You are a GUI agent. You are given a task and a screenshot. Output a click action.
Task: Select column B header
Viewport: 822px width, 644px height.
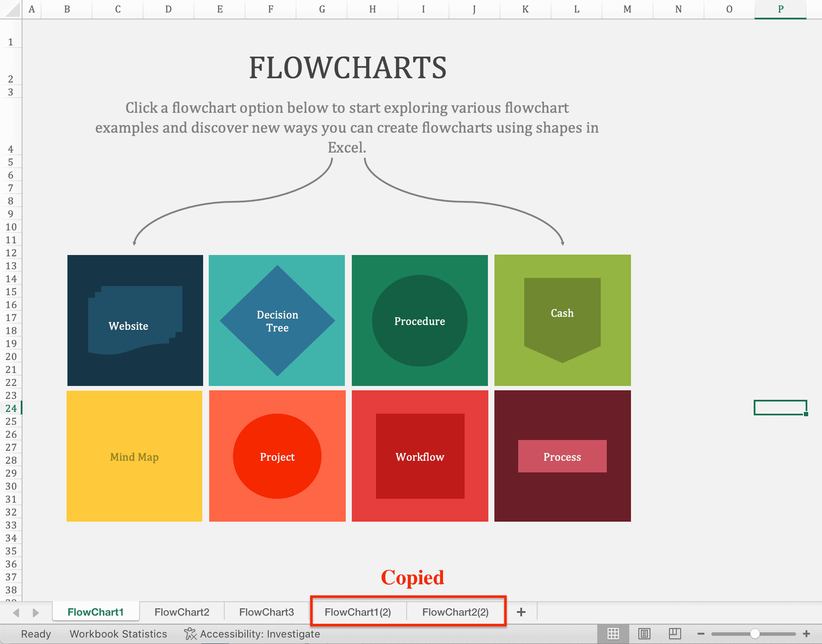[67, 9]
